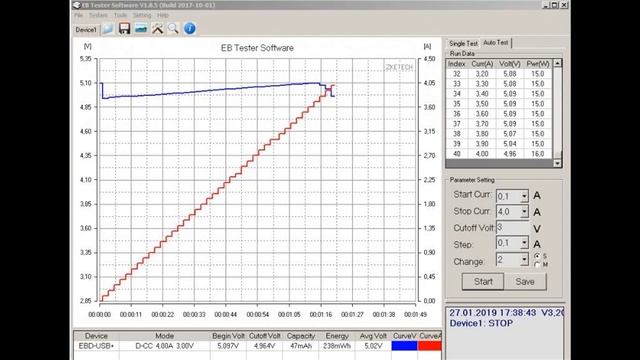Click the 5,097V Begin Volt cell
The image size is (640, 360).
pos(228,346)
